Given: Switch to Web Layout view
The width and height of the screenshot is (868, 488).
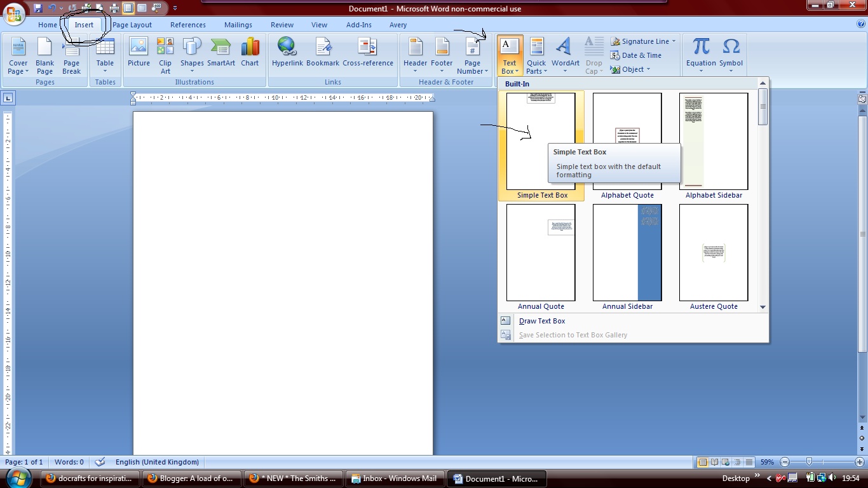Looking at the screenshot, I should coord(726,462).
